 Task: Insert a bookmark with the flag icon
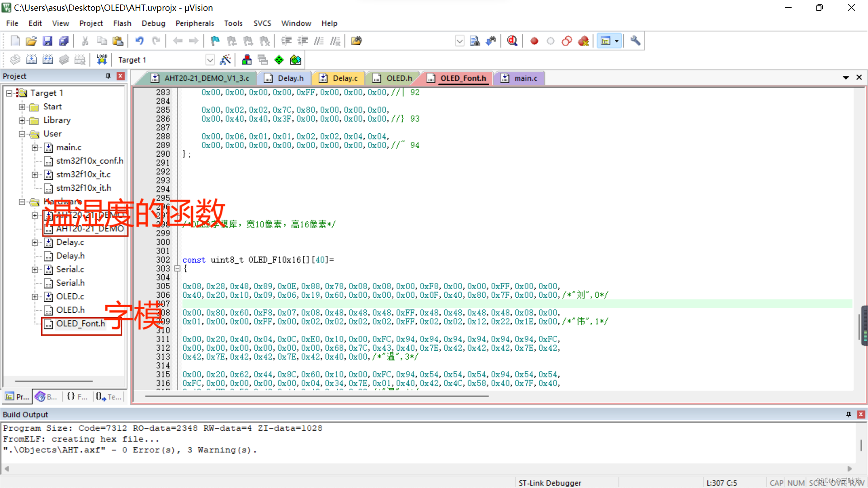(215, 41)
